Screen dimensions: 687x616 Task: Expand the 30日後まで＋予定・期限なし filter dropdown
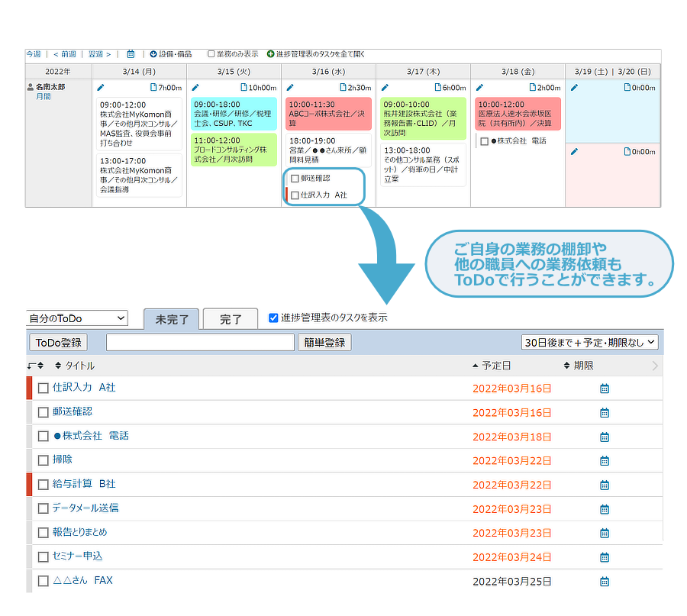tap(589, 343)
